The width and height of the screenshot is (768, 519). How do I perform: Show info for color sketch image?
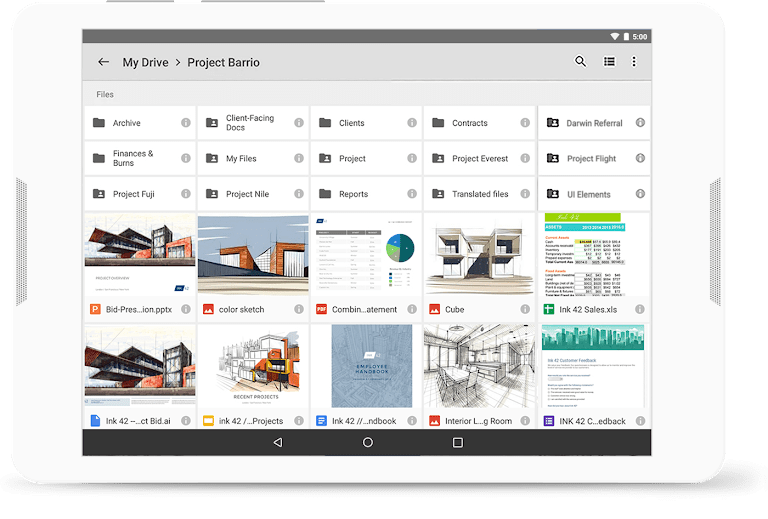click(299, 309)
